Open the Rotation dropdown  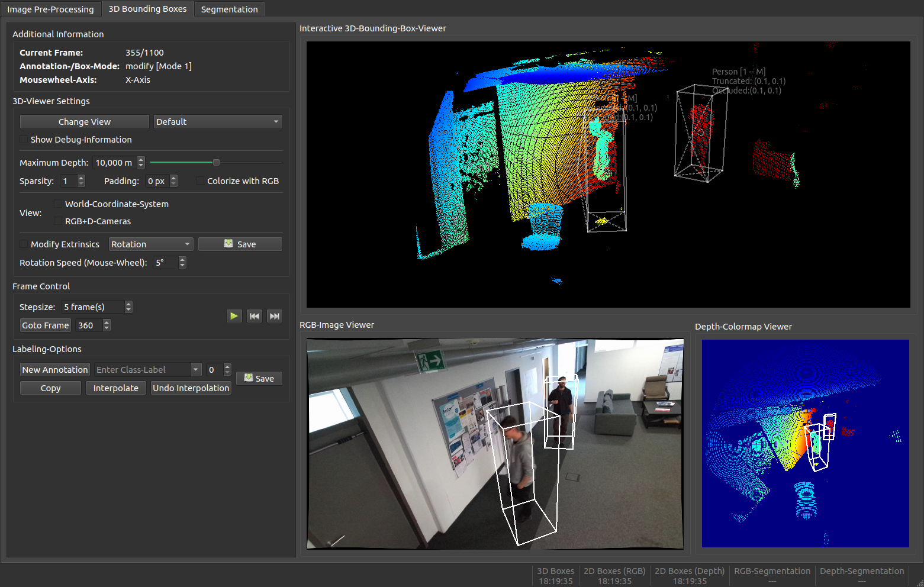click(151, 244)
